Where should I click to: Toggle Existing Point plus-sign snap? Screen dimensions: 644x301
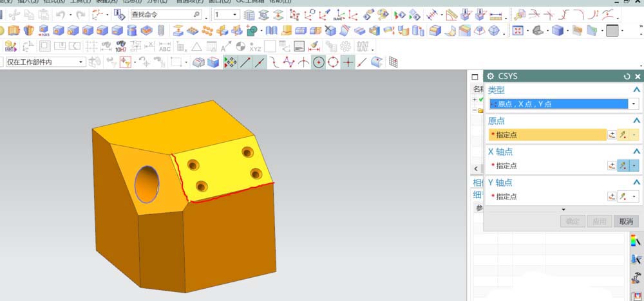pos(348,62)
